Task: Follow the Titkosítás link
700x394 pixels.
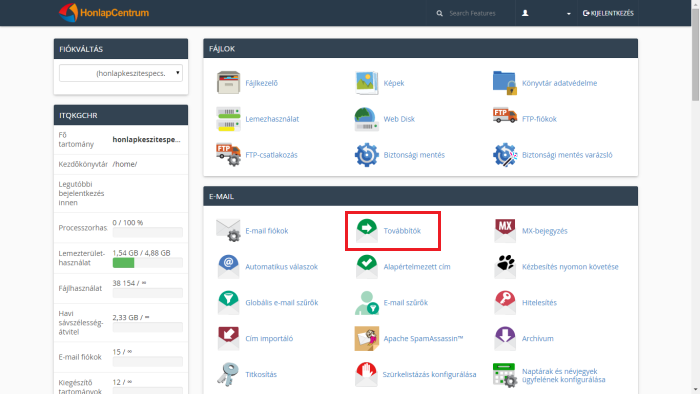Action: pyautogui.click(x=261, y=374)
